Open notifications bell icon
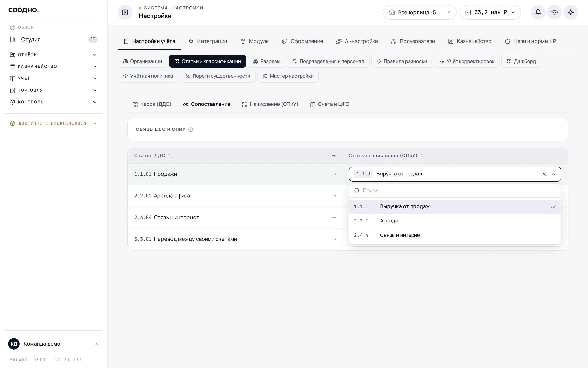588x368 pixels. pos(538,12)
